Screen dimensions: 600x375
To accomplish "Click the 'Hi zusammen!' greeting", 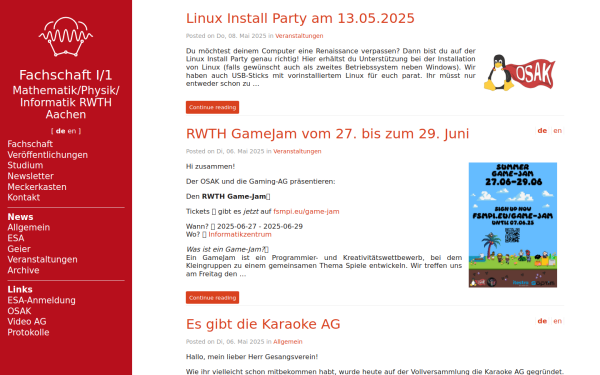I will point(210,166).
